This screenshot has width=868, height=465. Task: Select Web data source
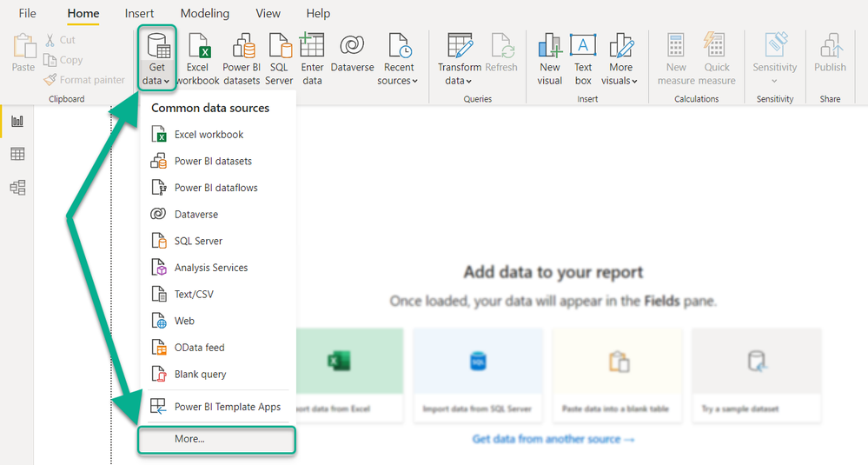[218, 321]
